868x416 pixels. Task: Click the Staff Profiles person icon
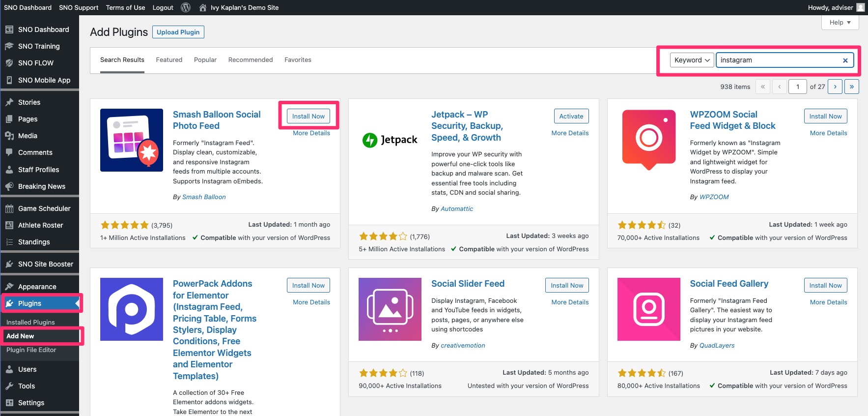click(9, 170)
